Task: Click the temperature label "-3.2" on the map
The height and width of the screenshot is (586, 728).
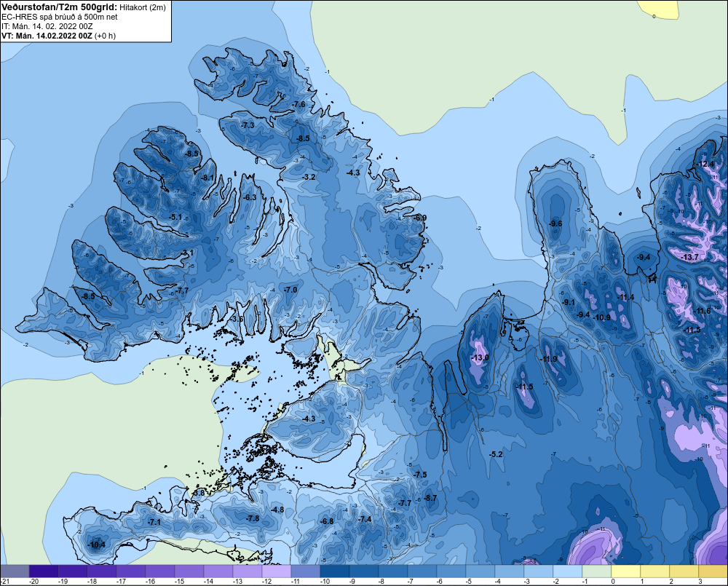Action: 309,177
